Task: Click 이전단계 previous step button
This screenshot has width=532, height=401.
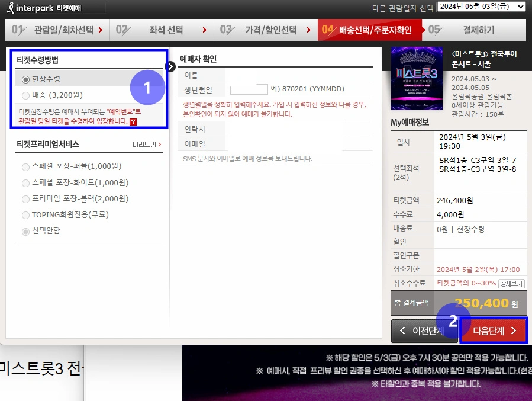Action: click(424, 331)
